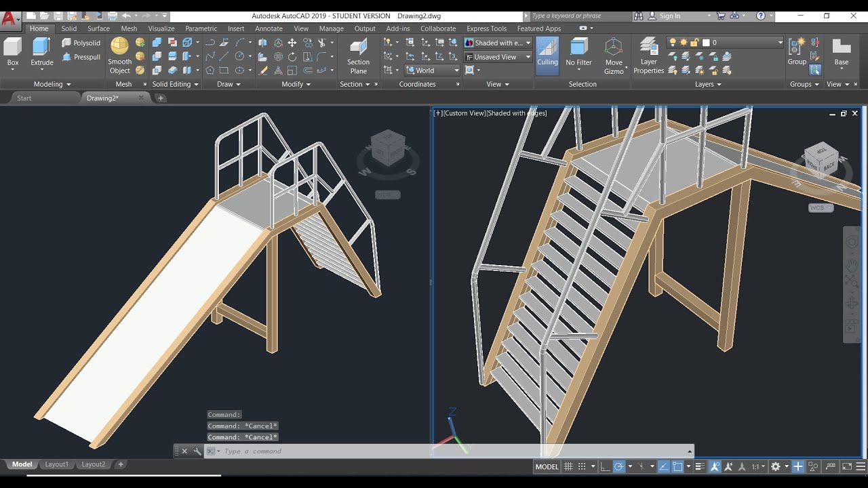Click the Erase tool in Modify panel
The image size is (868, 488).
coord(262,70)
